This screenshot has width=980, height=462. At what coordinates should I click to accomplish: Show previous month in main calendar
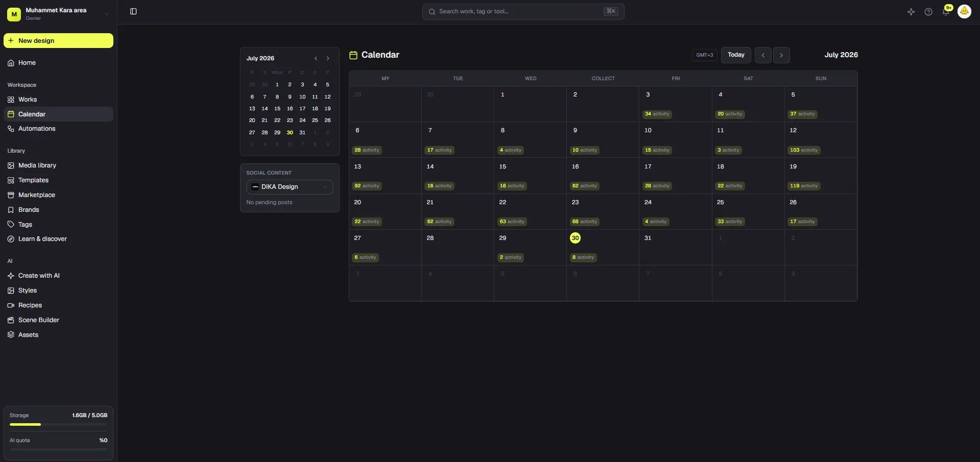tap(763, 55)
